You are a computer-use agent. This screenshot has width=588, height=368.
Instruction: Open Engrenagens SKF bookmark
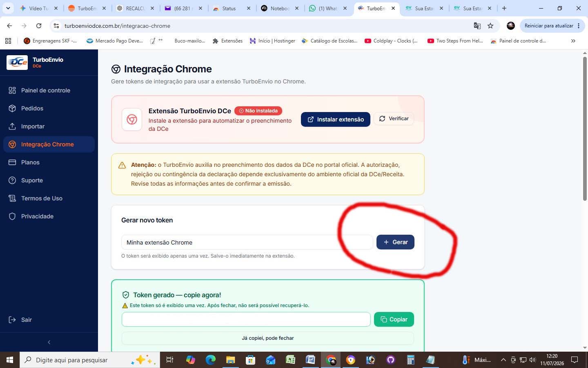pyautogui.click(x=50, y=41)
